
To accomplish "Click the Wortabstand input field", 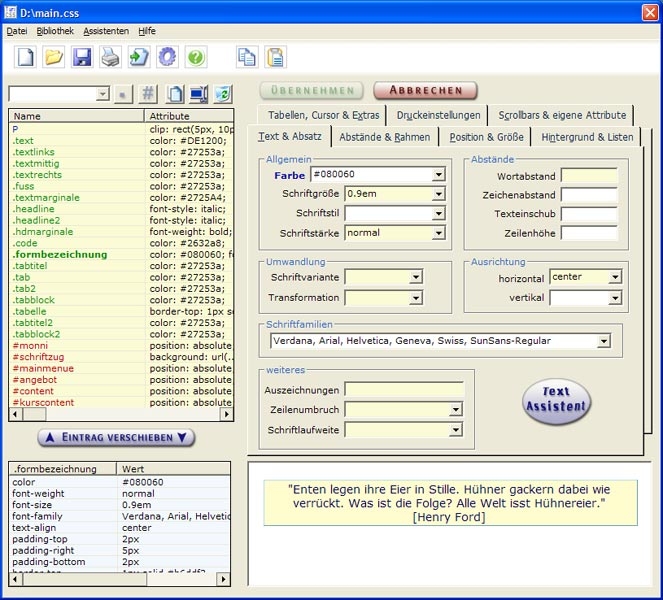I will [x=588, y=176].
